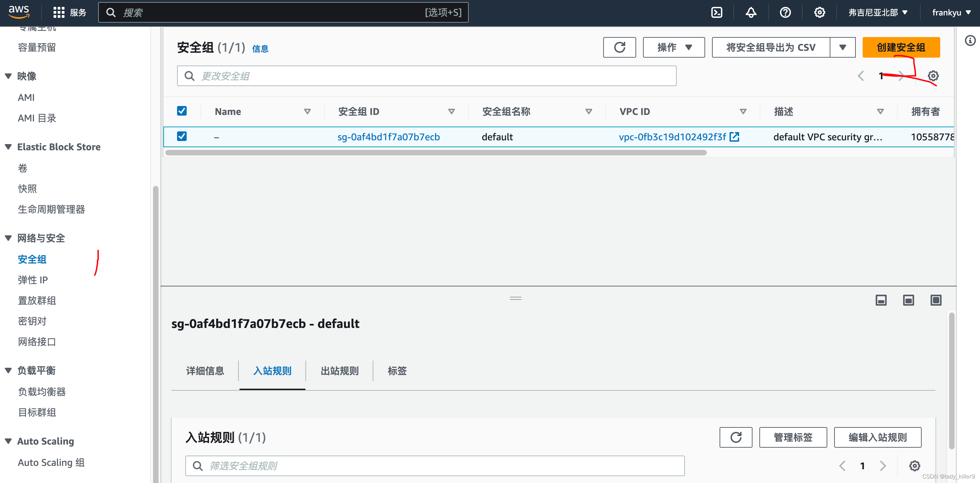
Task: Collapse the 映像 sidebar section
Action: 8,76
